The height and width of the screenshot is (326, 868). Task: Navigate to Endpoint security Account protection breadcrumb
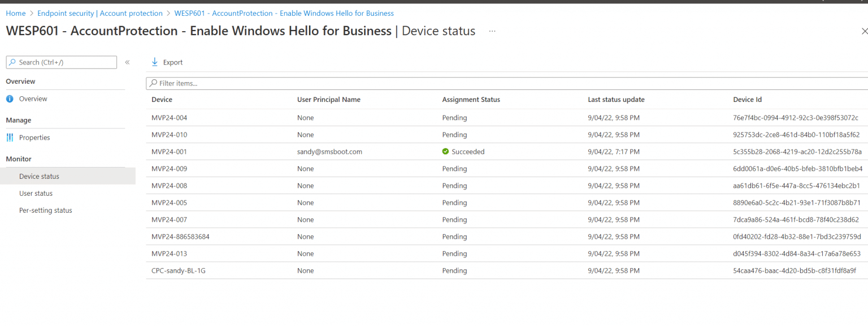100,12
